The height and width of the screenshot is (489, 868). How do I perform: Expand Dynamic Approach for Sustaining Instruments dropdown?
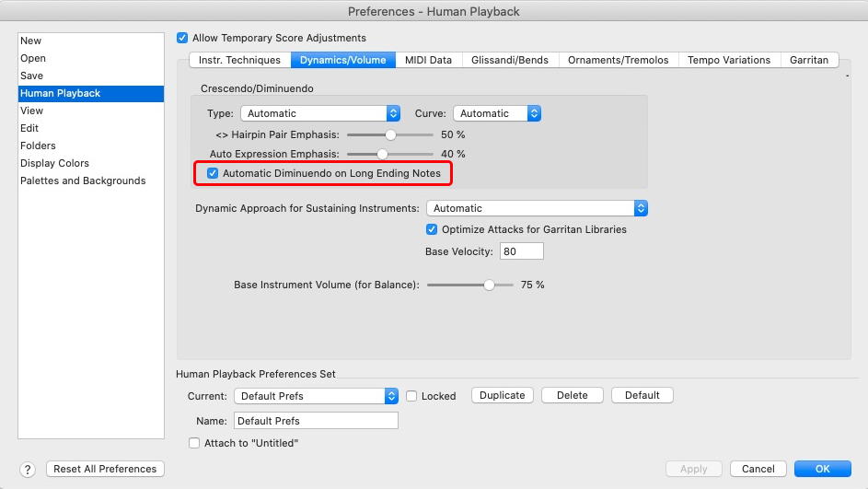pyautogui.click(x=537, y=208)
